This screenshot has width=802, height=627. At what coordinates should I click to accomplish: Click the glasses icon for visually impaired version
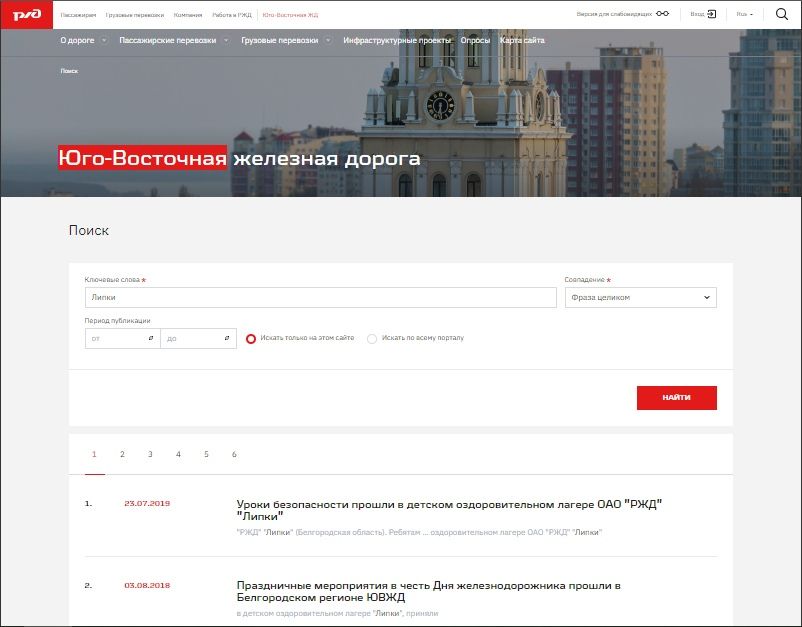(662, 14)
